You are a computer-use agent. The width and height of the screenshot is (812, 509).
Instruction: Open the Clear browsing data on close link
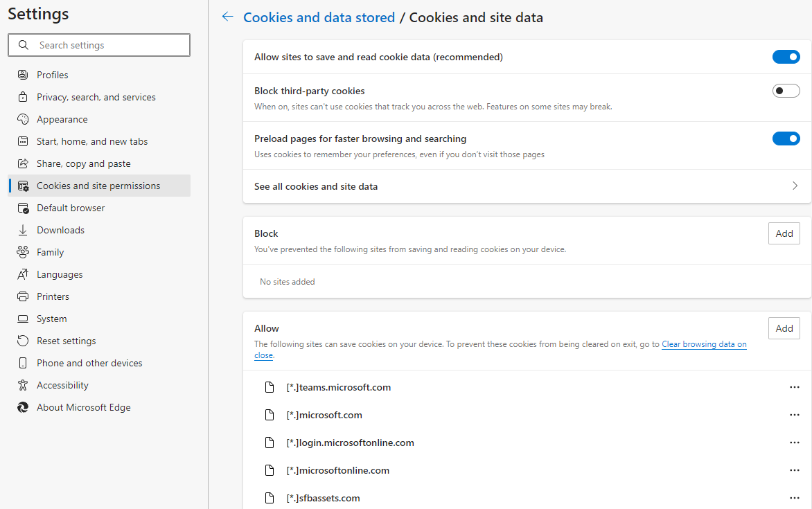click(704, 344)
